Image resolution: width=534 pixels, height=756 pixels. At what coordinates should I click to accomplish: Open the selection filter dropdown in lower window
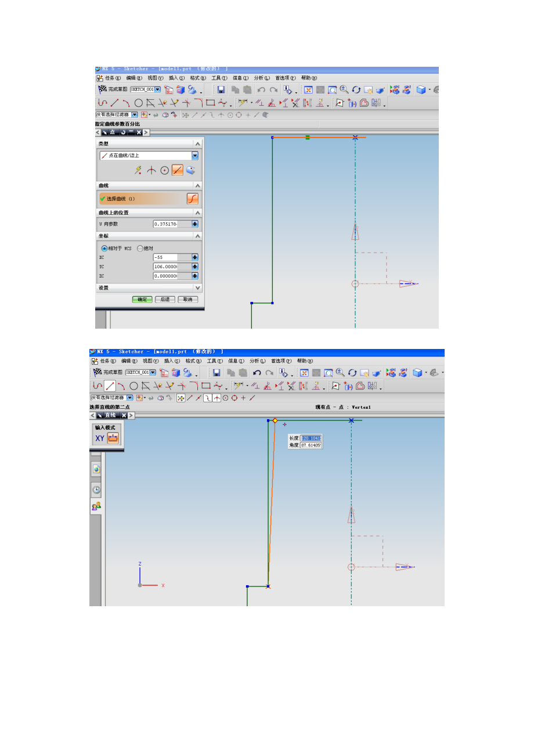(x=130, y=398)
